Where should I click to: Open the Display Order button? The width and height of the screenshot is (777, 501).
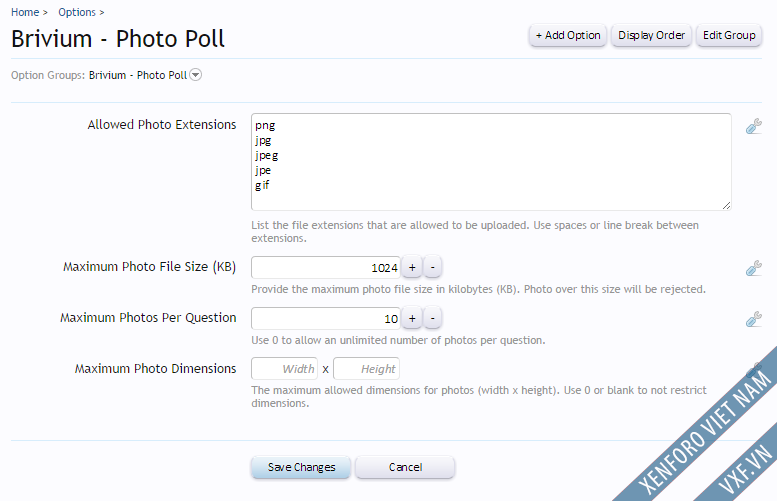point(651,35)
